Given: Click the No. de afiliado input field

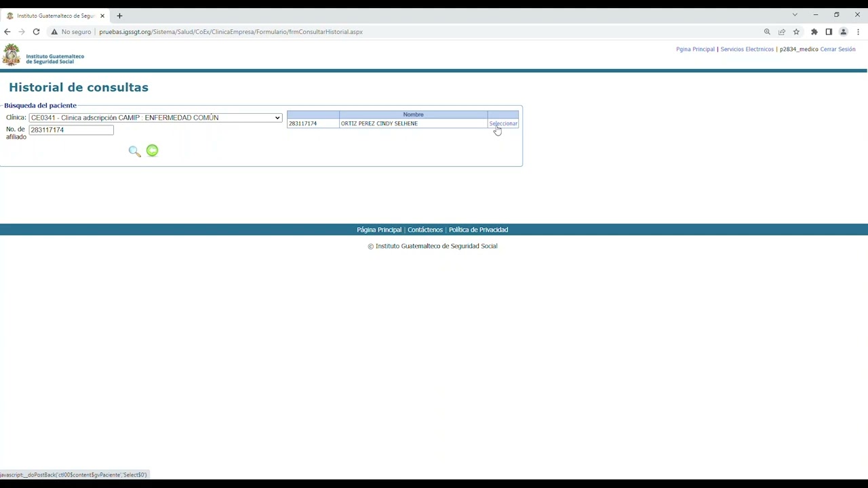Looking at the screenshot, I should (x=71, y=129).
